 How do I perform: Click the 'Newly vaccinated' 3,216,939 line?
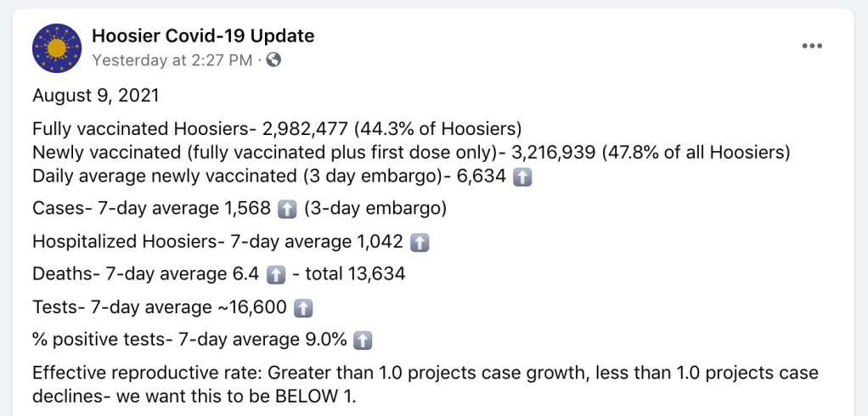pos(411,153)
